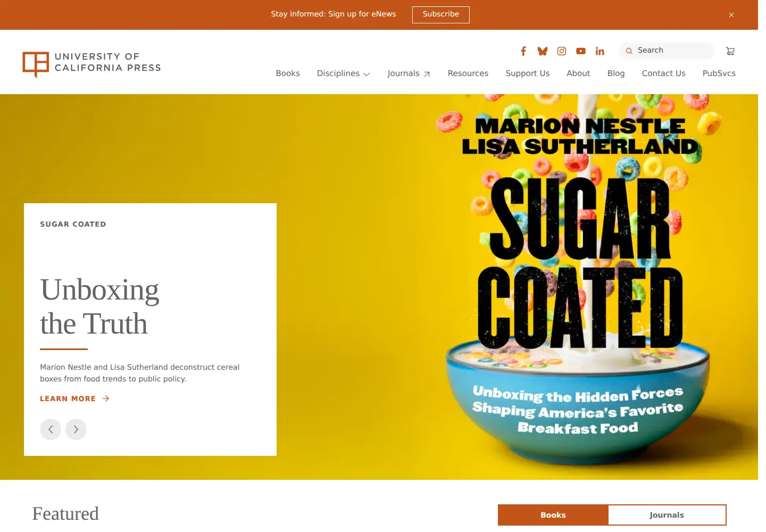
Task: Click the 'Unboxing the Truth' headline
Action: coord(99,306)
